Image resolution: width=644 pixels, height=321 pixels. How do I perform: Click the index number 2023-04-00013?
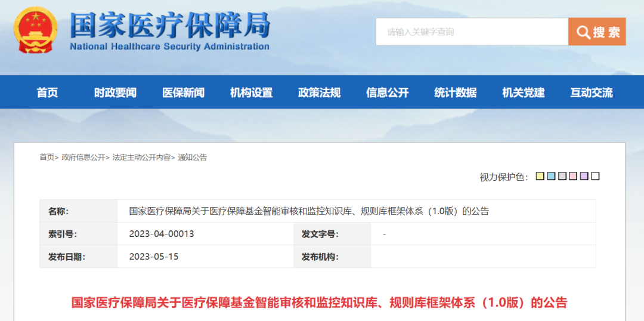[x=162, y=234]
